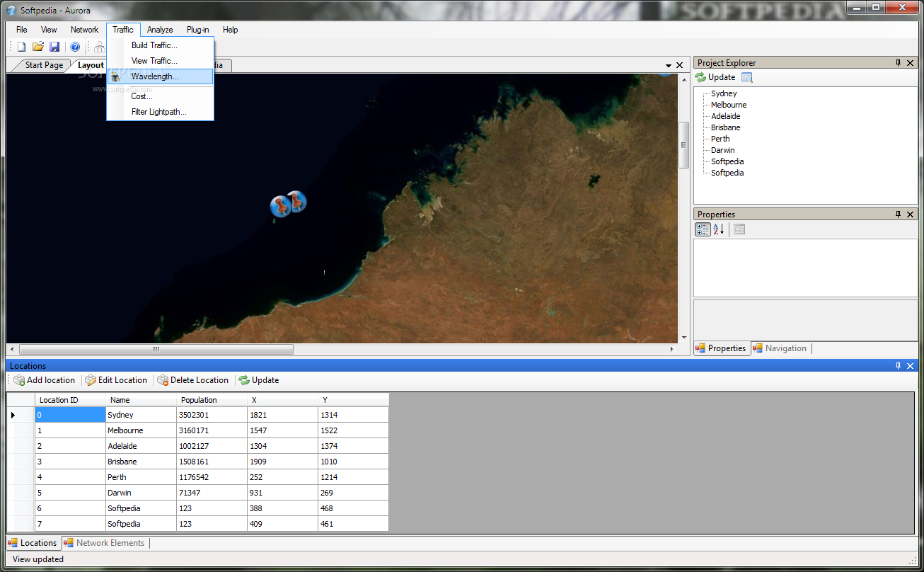Choose View Traffic... from Traffic menu
This screenshot has height=572, width=924.
click(160, 61)
